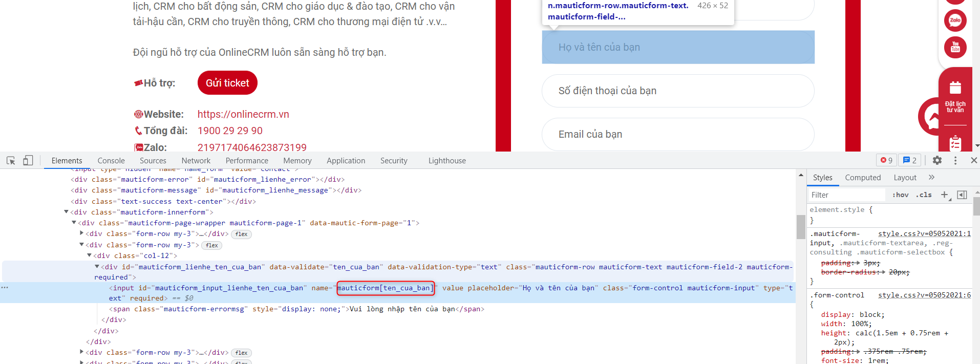Expand the border-radius shorthand property
This screenshot has width=980, height=364.
click(x=883, y=272)
